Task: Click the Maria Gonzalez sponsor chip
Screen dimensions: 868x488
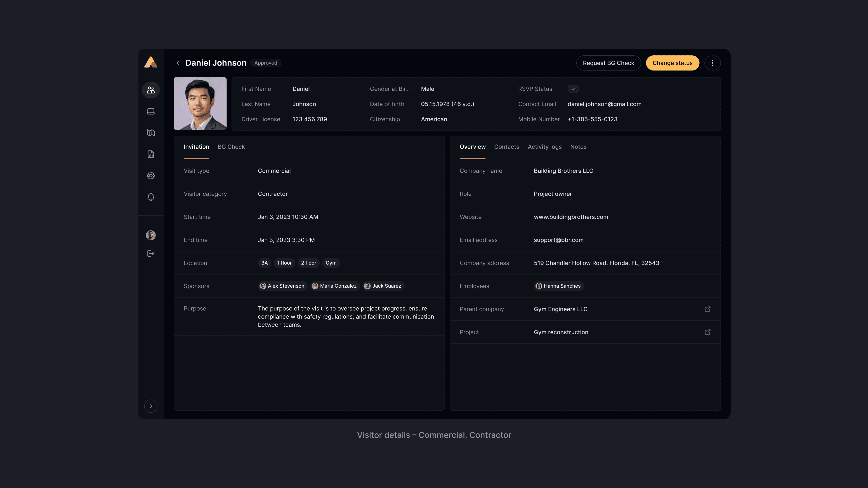Action: point(335,286)
